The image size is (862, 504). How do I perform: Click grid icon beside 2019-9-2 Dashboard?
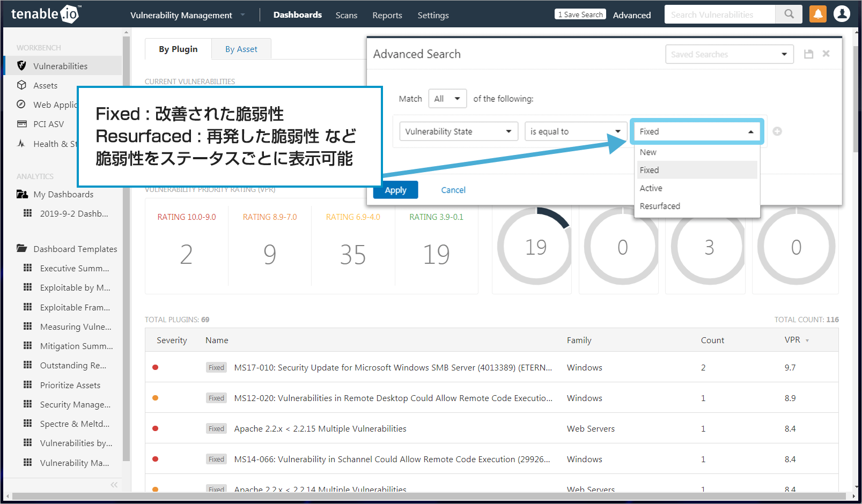tap(28, 213)
